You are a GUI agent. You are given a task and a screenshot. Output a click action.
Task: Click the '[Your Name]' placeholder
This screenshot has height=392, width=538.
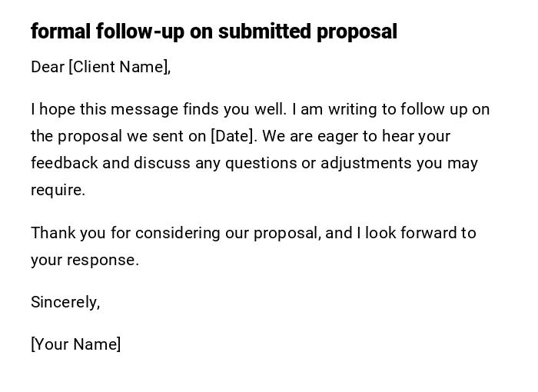coord(75,344)
